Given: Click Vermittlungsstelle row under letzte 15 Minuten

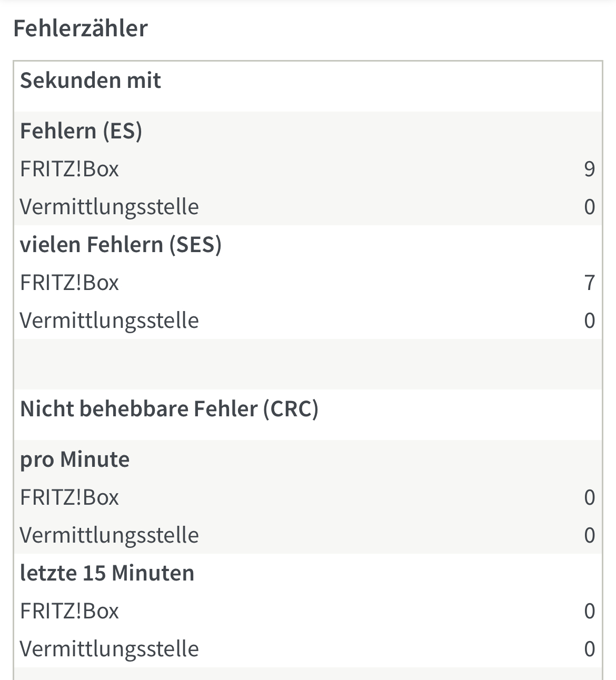Looking at the screenshot, I should (x=110, y=649).
